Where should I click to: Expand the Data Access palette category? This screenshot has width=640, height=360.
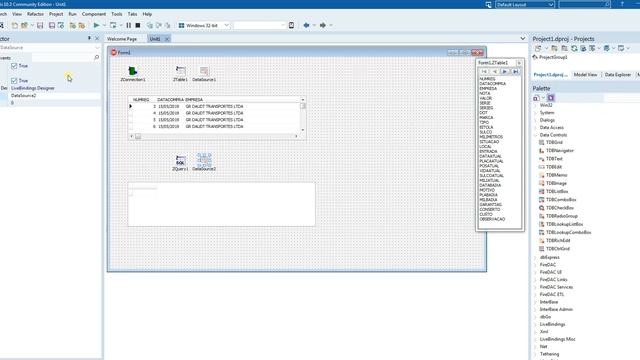[536, 128]
